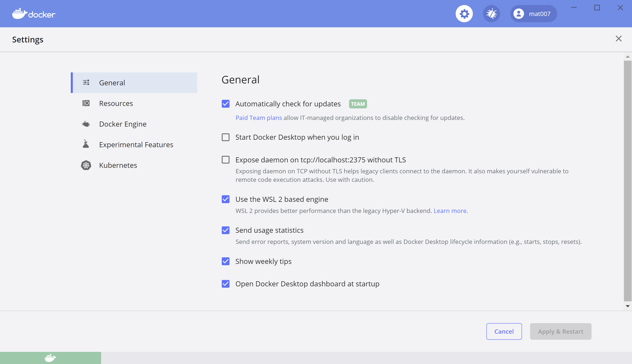Select the Kubernetes sidebar icon

click(86, 165)
